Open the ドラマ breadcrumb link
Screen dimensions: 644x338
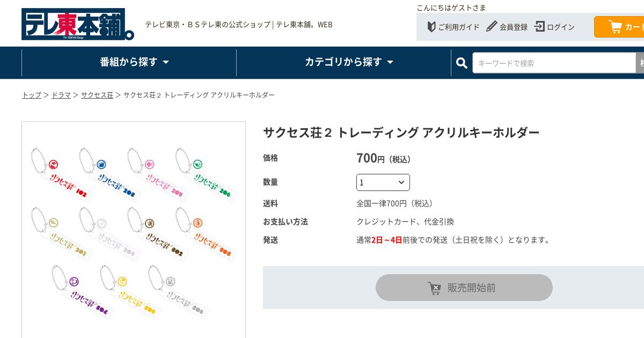tap(61, 95)
